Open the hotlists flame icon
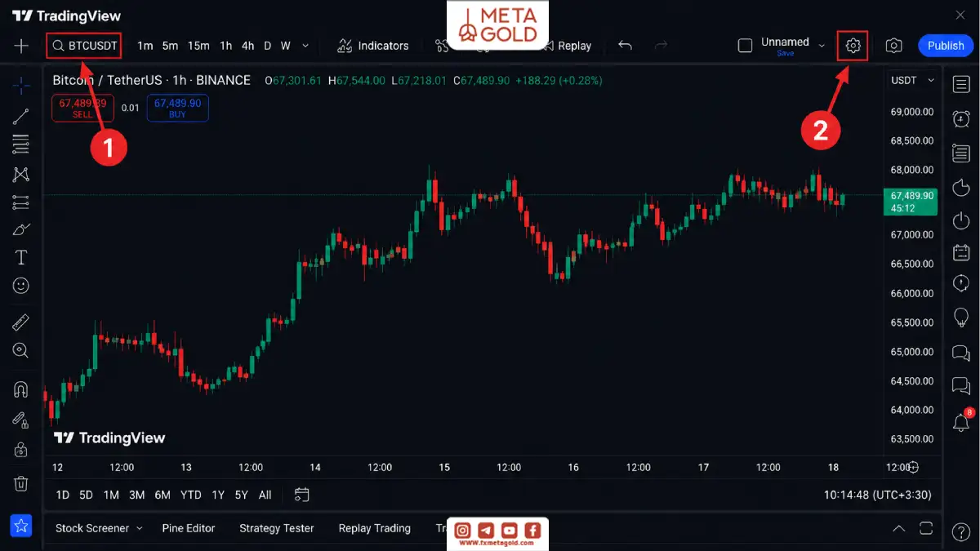The width and height of the screenshot is (980, 551). point(961,186)
